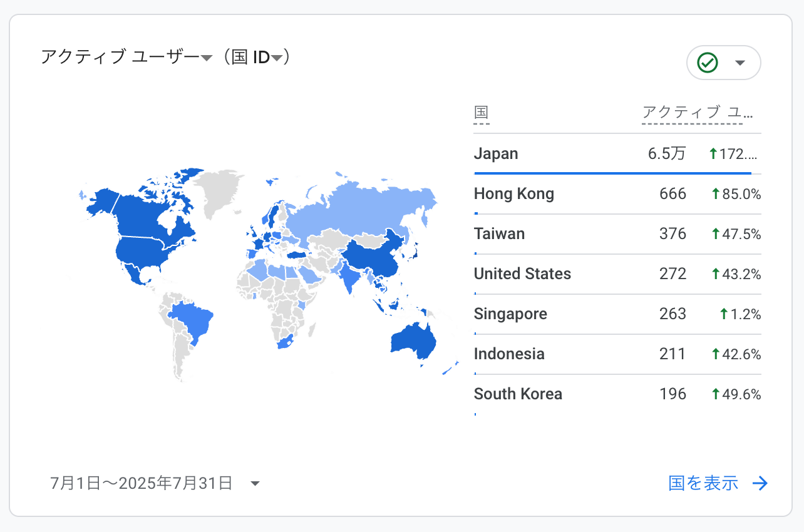Click Japan's 6.5万 user count

tap(667, 154)
